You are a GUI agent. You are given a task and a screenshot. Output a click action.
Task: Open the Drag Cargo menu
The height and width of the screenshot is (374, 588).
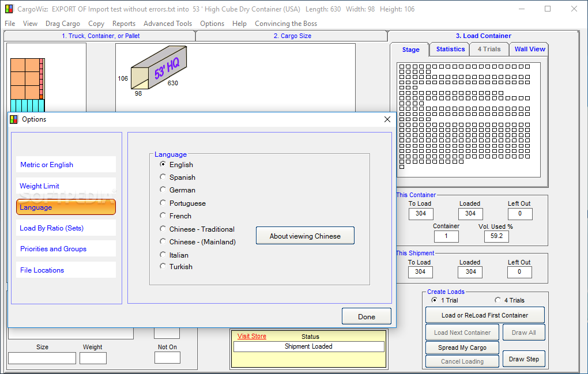(x=63, y=24)
